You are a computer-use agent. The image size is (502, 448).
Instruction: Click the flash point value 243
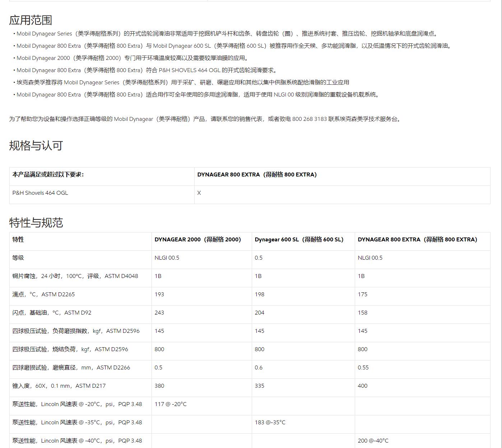pyautogui.click(x=159, y=313)
